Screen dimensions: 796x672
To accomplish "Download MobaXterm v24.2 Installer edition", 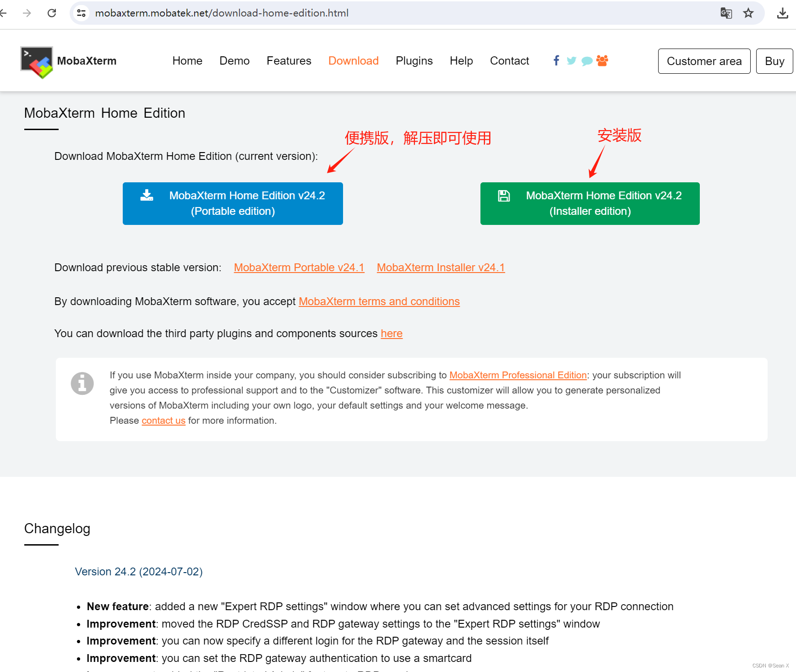I will (x=590, y=203).
